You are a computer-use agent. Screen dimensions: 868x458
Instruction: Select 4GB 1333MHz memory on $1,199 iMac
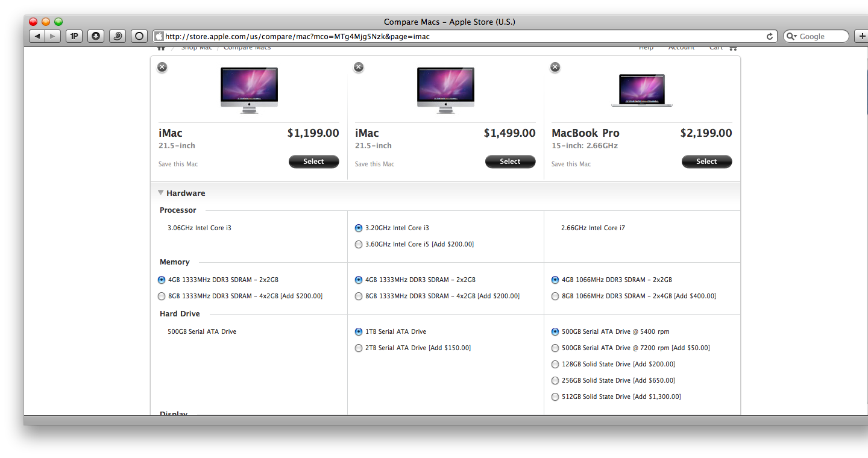[162, 280]
